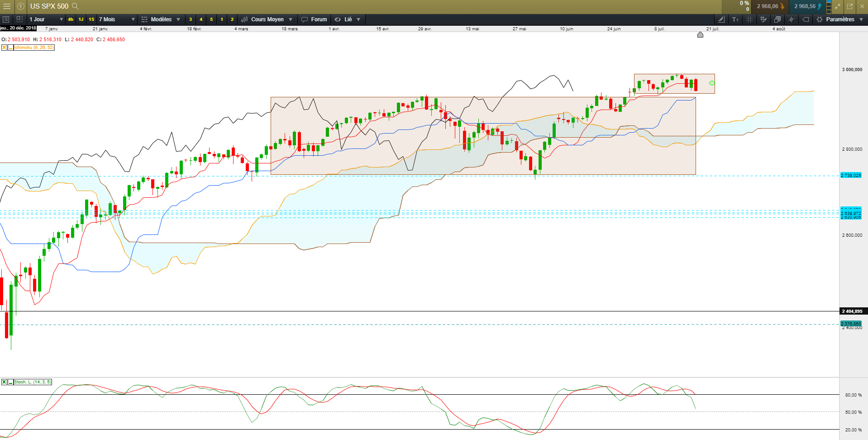This screenshot has width=868, height=440.
Task: Click the 0 % variation readout
Action: pyautogui.click(x=744, y=3)
